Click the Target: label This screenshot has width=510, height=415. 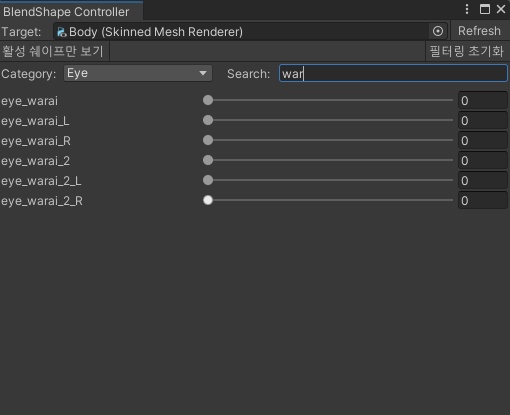[21, 32]
